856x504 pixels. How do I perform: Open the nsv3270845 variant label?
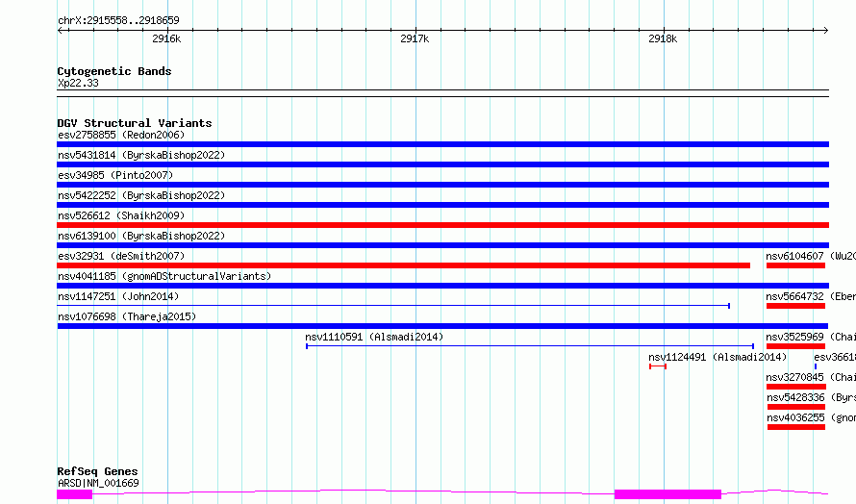[x=794, y=377]
